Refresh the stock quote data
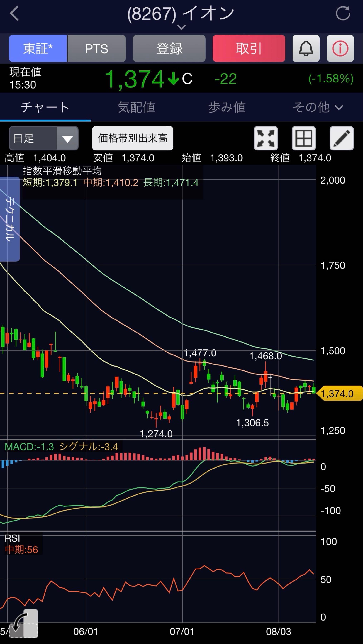 pos(343,13)
